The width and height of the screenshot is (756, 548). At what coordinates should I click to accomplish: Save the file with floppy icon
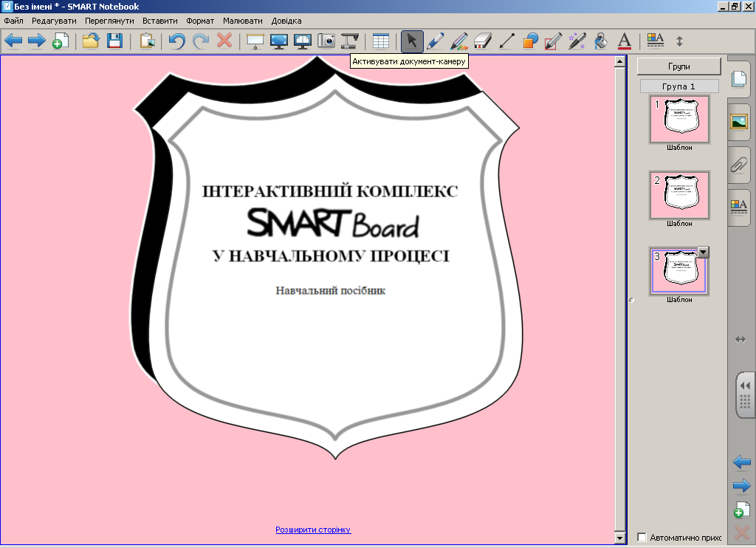[114, 41]
